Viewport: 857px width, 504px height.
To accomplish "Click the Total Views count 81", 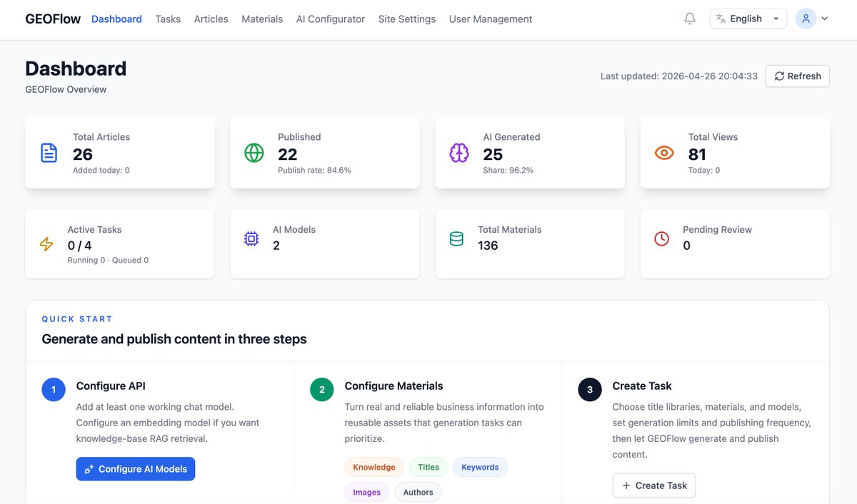I will (697, 154).
